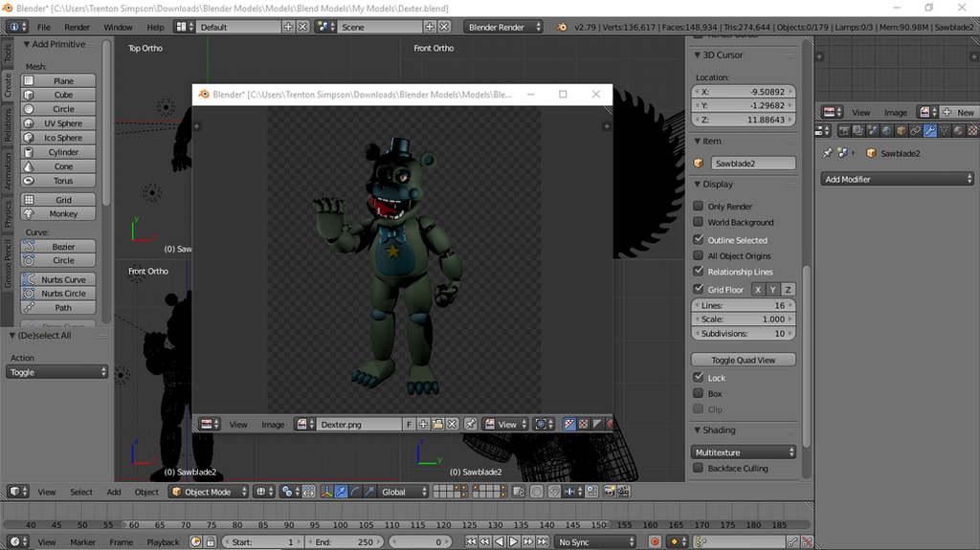Enable Only Render checkbox
Image resolution: width=980 pixels, height=550 pixels.
pos(698,206)
